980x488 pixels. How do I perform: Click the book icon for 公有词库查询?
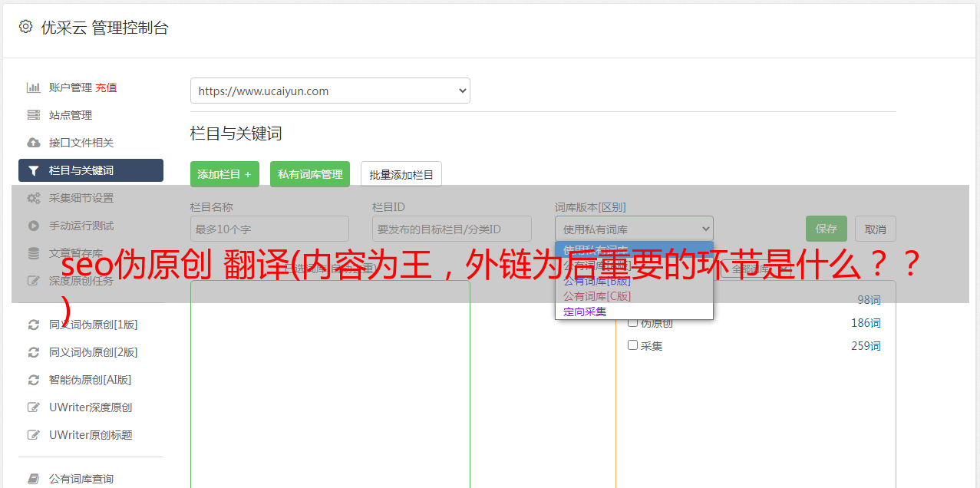(x=33, y=479)
